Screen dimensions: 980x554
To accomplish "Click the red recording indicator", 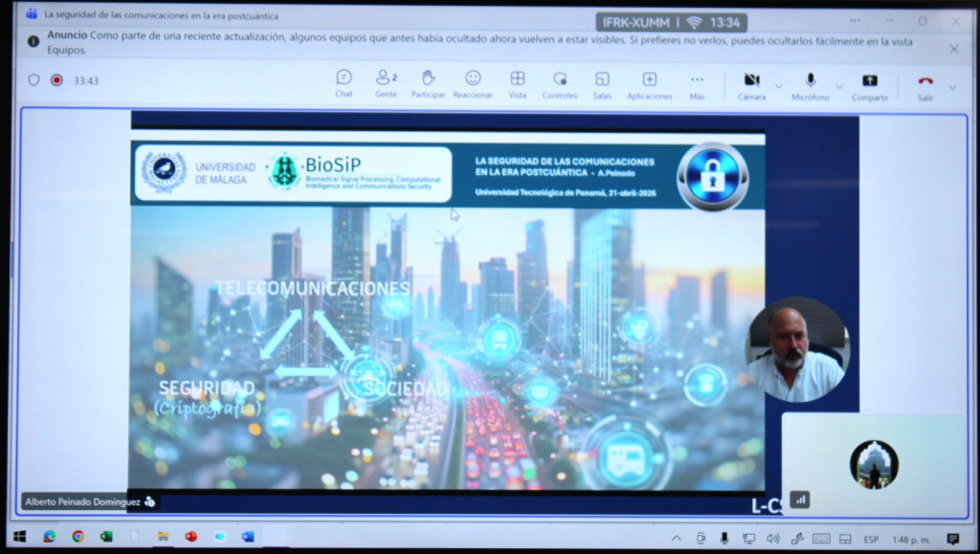I will click(x=56, y=80).
